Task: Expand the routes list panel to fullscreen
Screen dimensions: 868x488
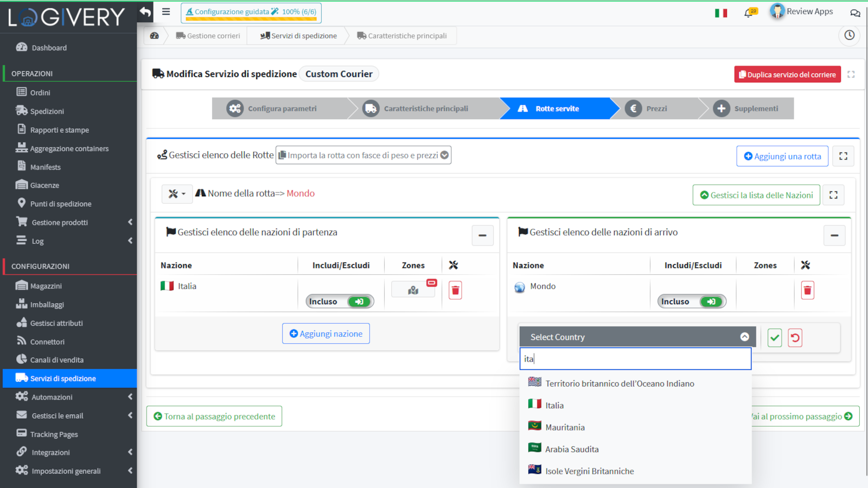Action: coord(843,156)
